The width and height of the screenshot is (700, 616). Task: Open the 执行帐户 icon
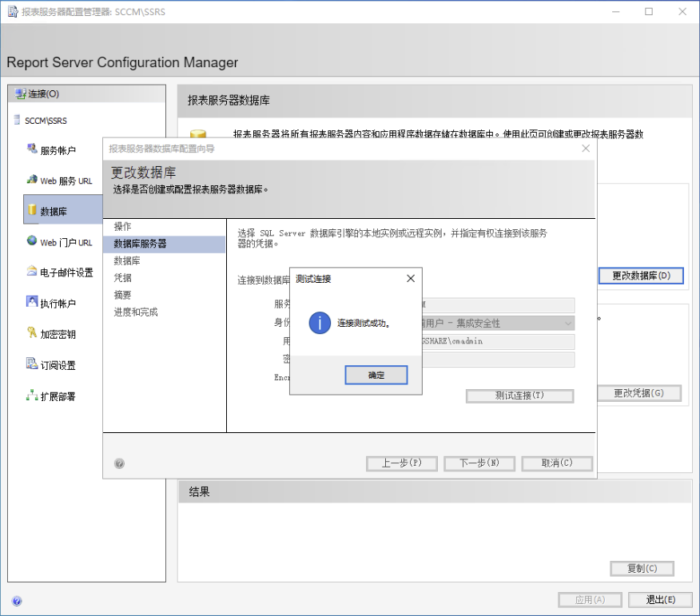(x=32, y=302)
